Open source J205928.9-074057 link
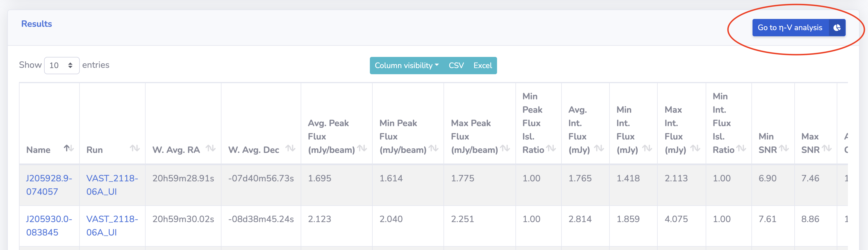Image resolution: width=868 pixels, height=250 pixels. click(x=49, y=185)
